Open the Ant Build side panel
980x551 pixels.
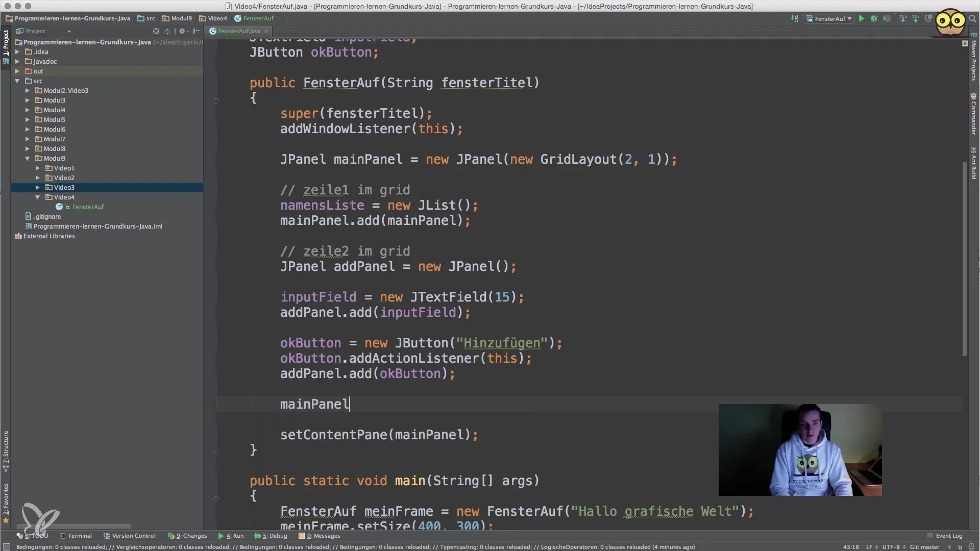pyautogui.click(x=973, y=163)
